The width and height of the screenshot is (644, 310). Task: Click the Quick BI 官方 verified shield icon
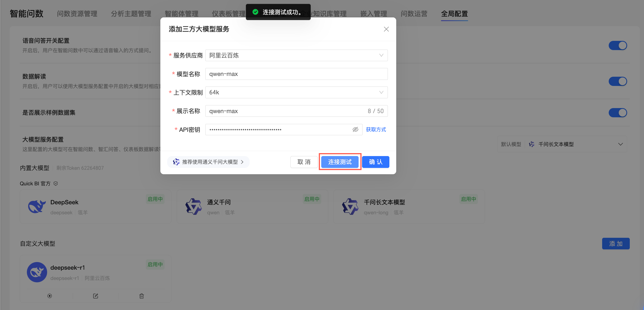pyautogui.click(x=56, y=183)
